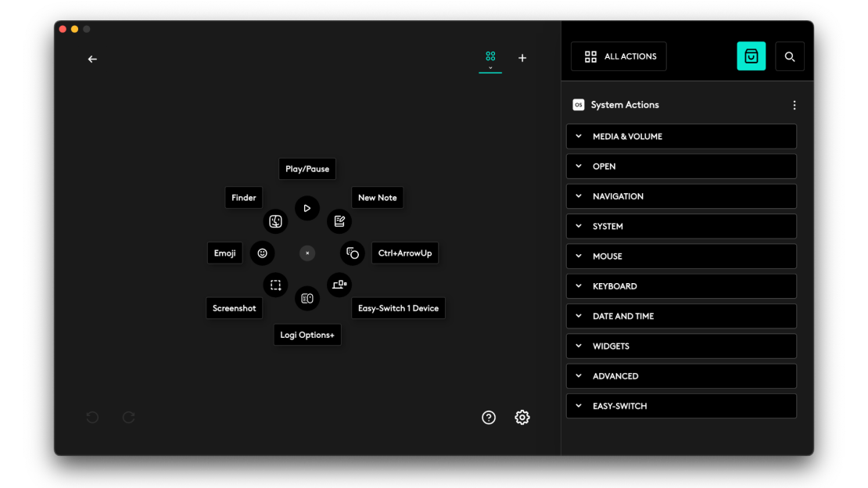This screenshot has width=868, height=488.
Task: Switch to the actions ring tab
Action: pyautogui.click(x=490, y=59)
